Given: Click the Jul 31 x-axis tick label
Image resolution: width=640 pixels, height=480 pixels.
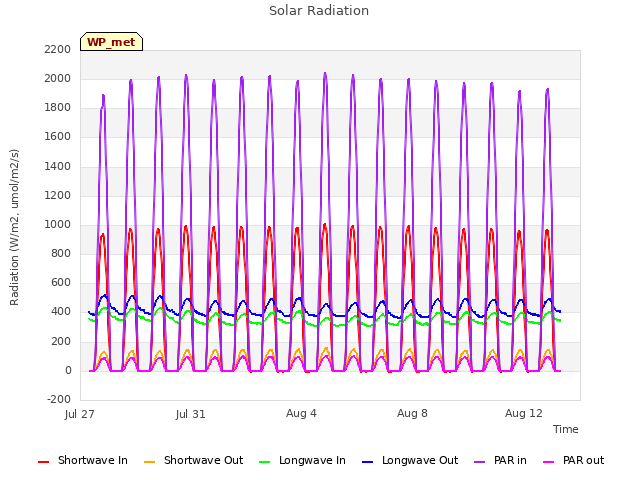Looking at the screenshot, I should click(x=191, y=414).
